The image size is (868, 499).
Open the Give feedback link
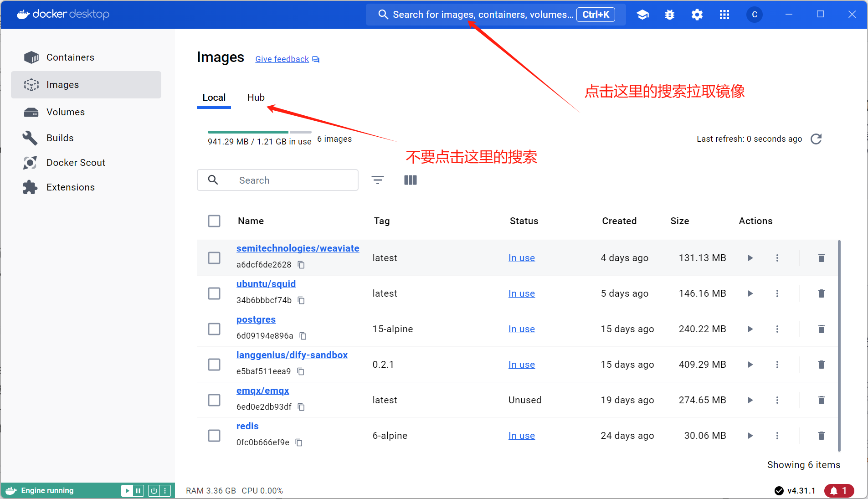coord(288,59)
